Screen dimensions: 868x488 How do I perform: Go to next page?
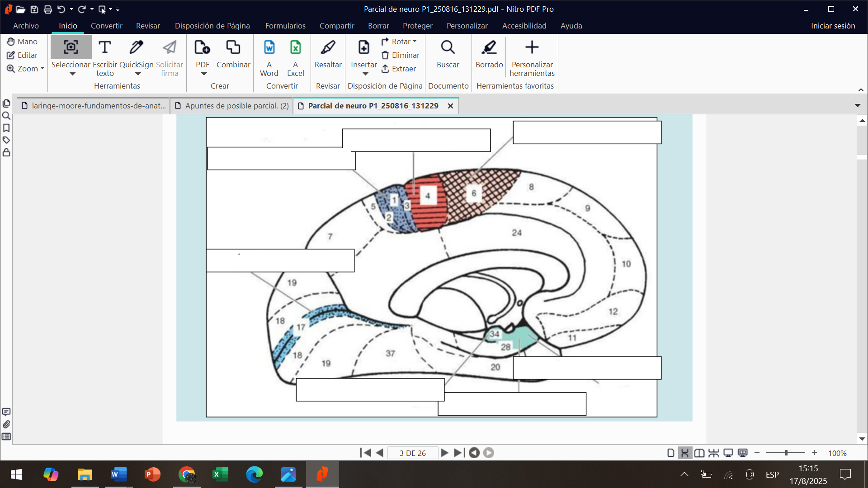[x=444, y=453]
